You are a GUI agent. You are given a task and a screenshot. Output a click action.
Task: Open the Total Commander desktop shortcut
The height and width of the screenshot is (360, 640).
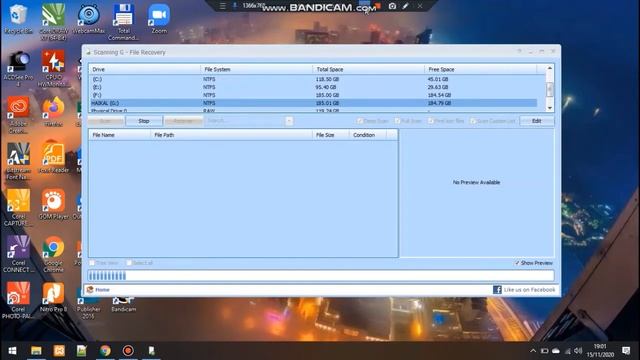(123, 22)
